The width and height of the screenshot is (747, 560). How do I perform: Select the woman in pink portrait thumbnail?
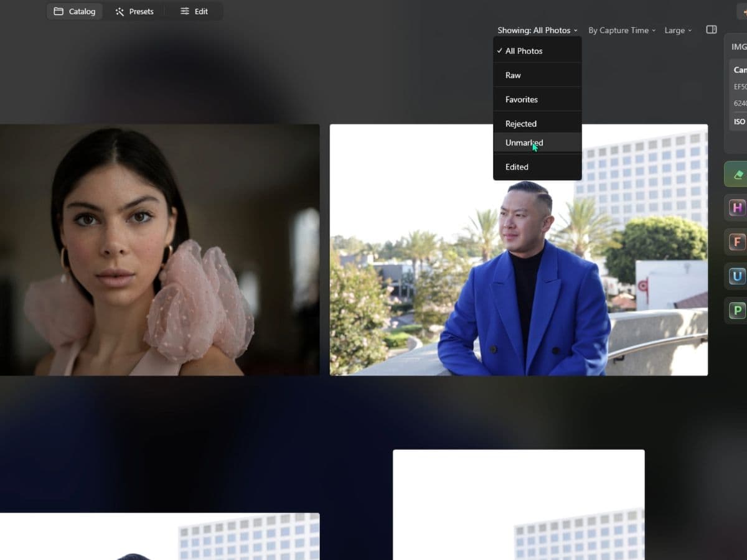(159, 250)
